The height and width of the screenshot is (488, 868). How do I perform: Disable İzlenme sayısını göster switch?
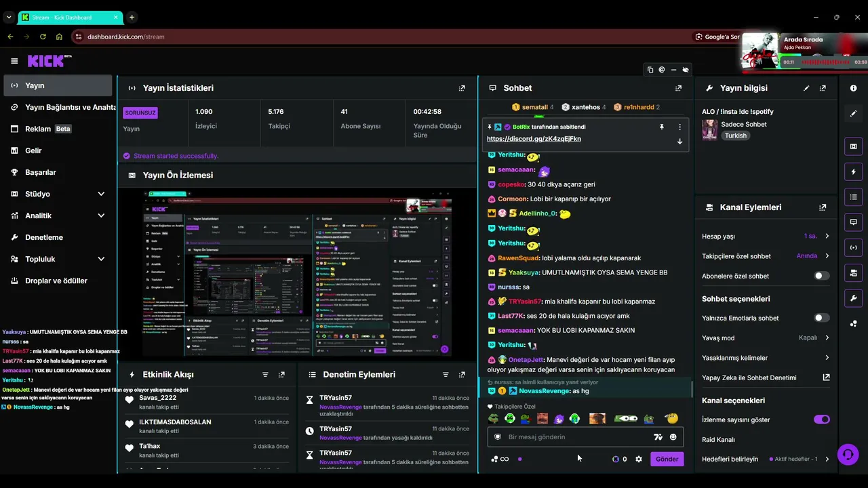click(821, 420)
